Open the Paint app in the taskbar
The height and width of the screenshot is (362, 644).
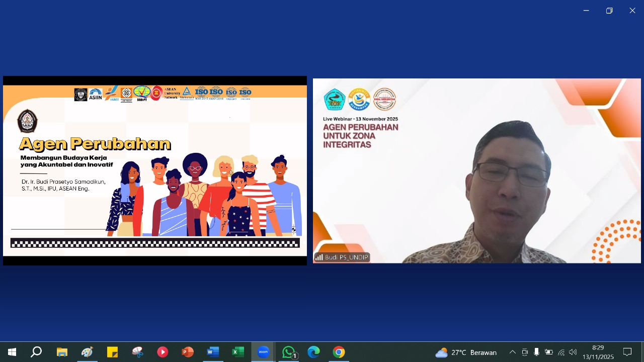pyautogui.click(x=87, y=352)
